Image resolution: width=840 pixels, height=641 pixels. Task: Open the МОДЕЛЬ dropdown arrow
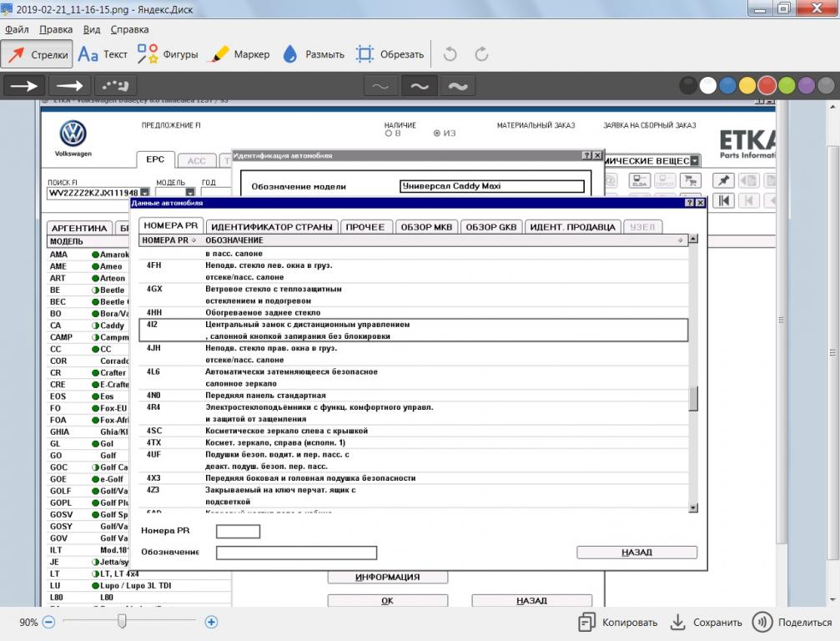(x=190, y=193)
